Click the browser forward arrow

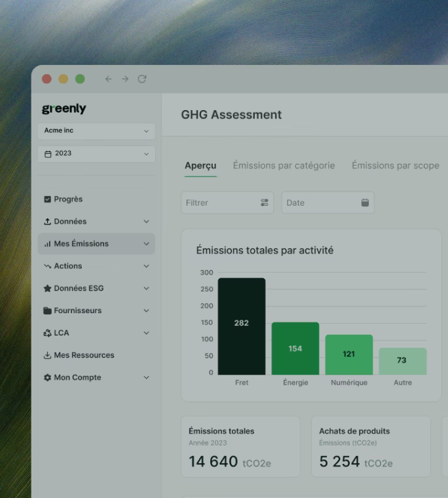[x=125, y=79]
